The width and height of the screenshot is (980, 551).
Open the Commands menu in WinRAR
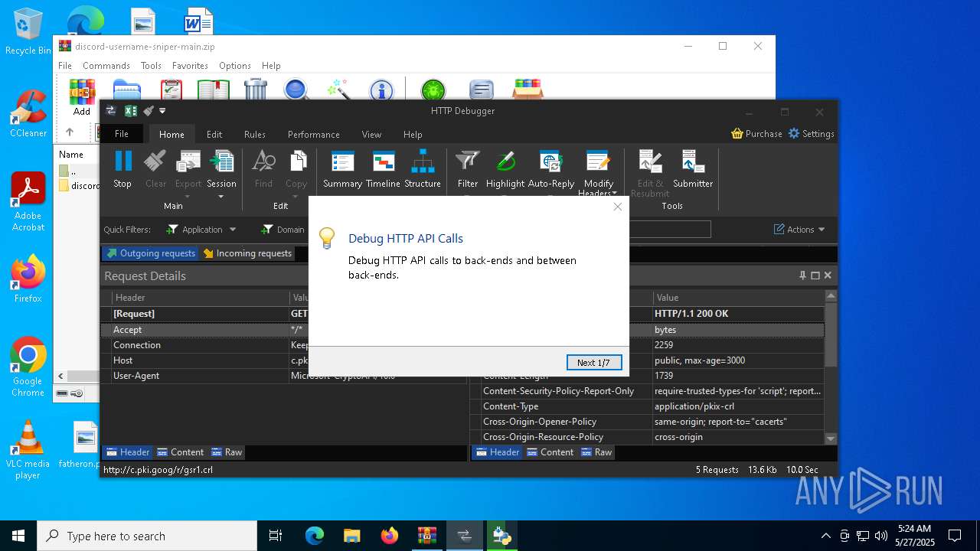click(x=106, y=66)
